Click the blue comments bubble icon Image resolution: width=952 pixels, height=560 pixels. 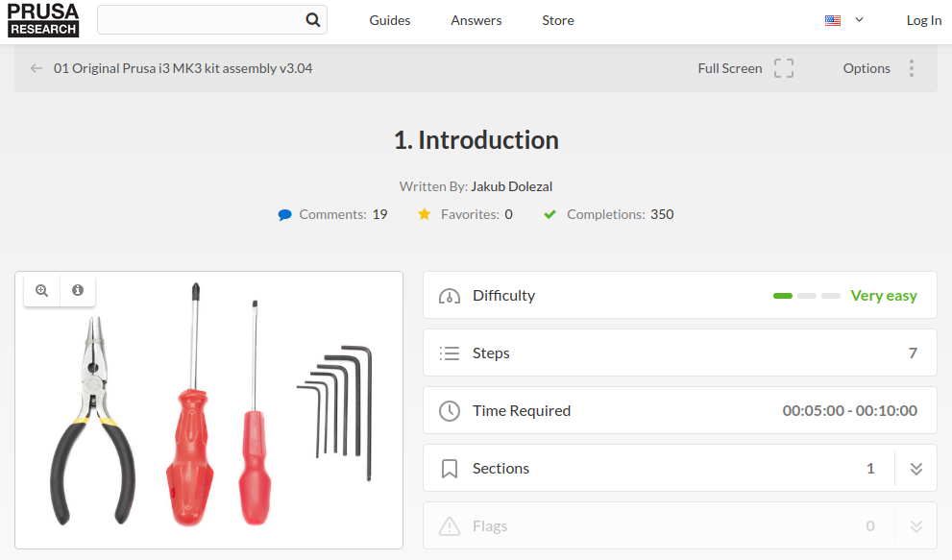click(x=284, y=214)
